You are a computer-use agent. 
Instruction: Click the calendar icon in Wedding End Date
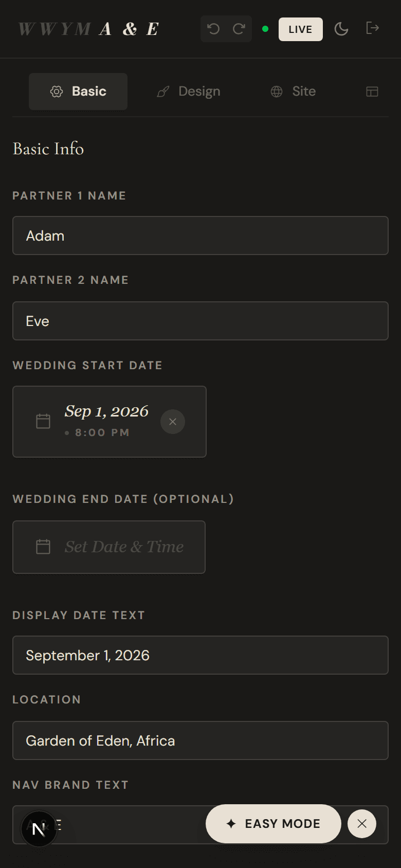coord(43,547)
